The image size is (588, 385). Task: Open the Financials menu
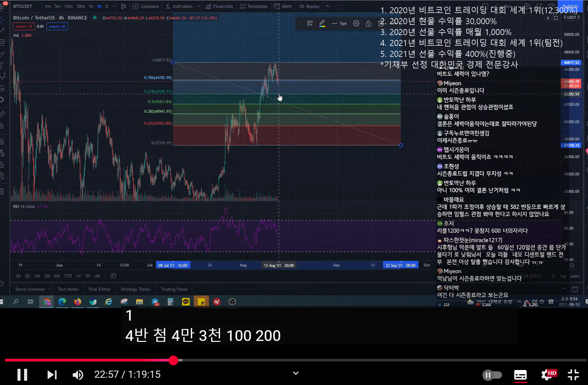pos(219,6)
